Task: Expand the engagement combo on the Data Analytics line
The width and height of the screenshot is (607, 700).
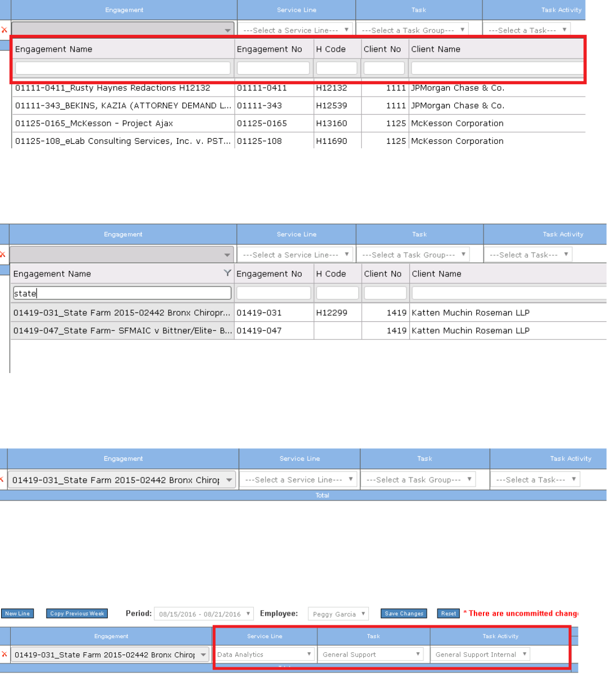Action: click(203, 654)
